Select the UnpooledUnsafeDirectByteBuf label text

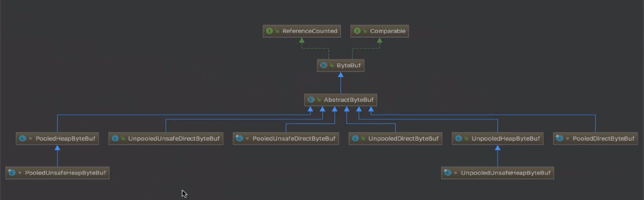[174, 138]
